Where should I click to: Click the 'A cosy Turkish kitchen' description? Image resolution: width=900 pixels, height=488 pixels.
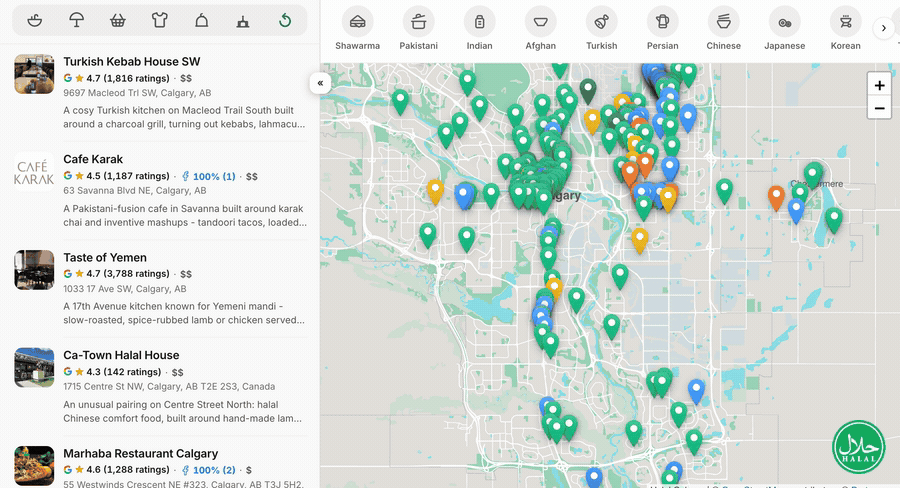pyautogui.click(x=184, y=117)
